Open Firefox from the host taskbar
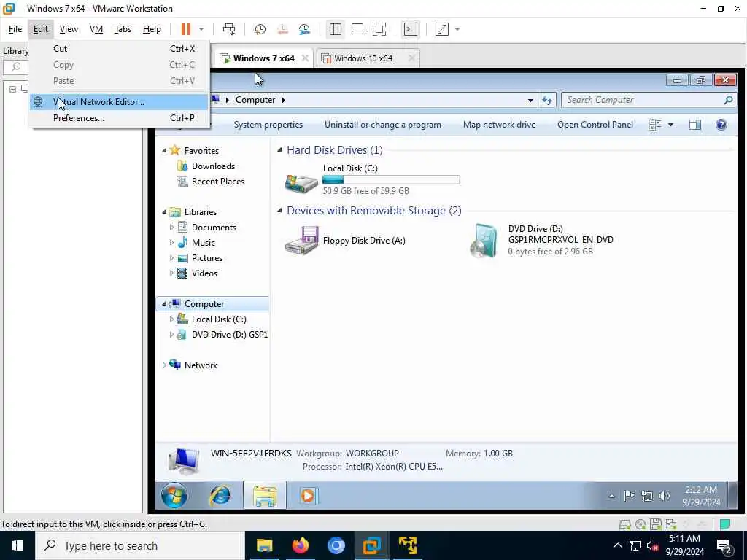This screenshot has width=747, height=560. point(300,545)
